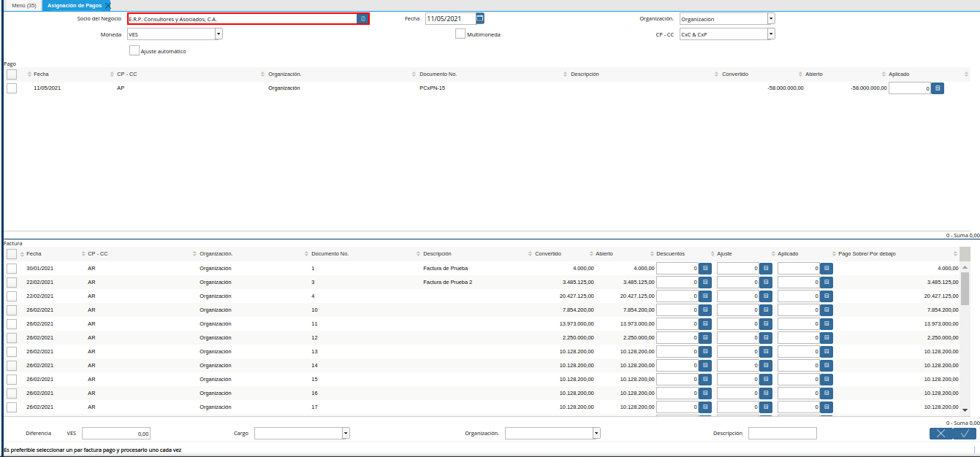Click the invoice table scroll down arrow
The image size is (980, 457).
[x=965, y=410]
